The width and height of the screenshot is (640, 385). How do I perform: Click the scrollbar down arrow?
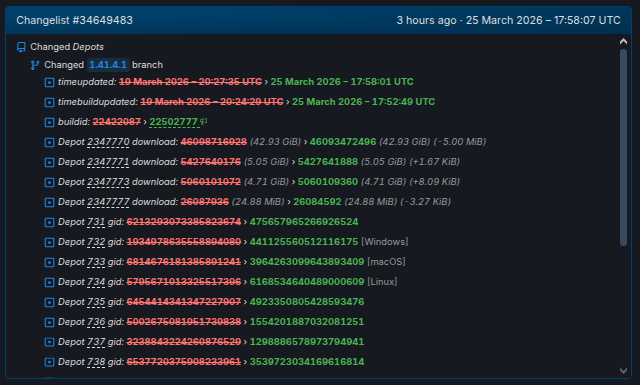tap(623, 371)
